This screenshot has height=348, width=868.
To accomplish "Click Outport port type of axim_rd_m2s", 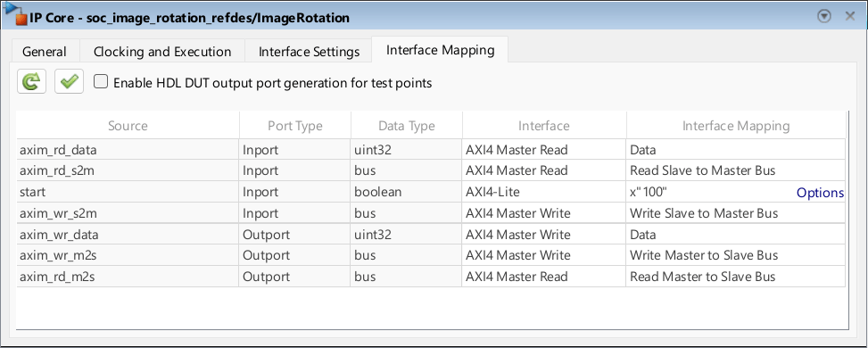I will click(295, 277).
